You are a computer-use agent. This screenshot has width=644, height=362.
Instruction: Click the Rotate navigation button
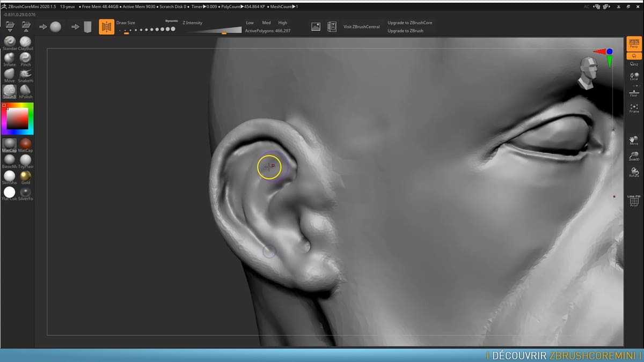[634, 173]
